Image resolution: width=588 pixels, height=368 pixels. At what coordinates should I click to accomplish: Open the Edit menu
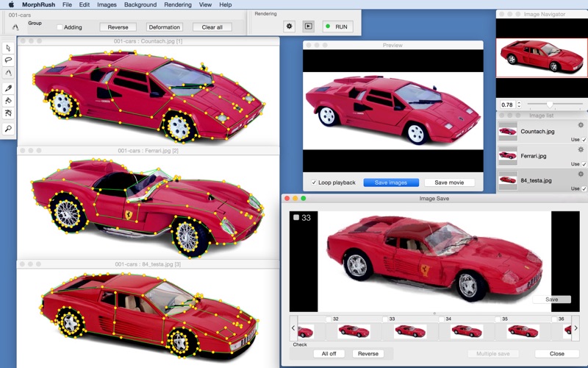(85, 4)
